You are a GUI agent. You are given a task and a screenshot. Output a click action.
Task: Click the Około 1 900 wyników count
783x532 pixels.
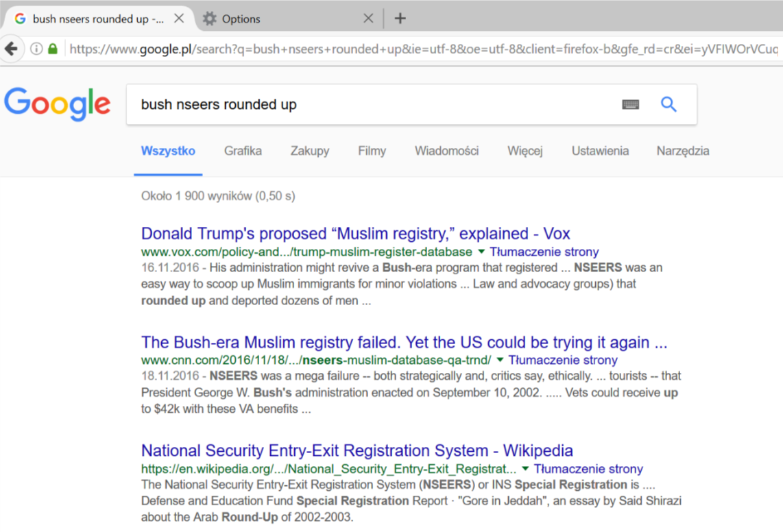(x=218, y=196)
